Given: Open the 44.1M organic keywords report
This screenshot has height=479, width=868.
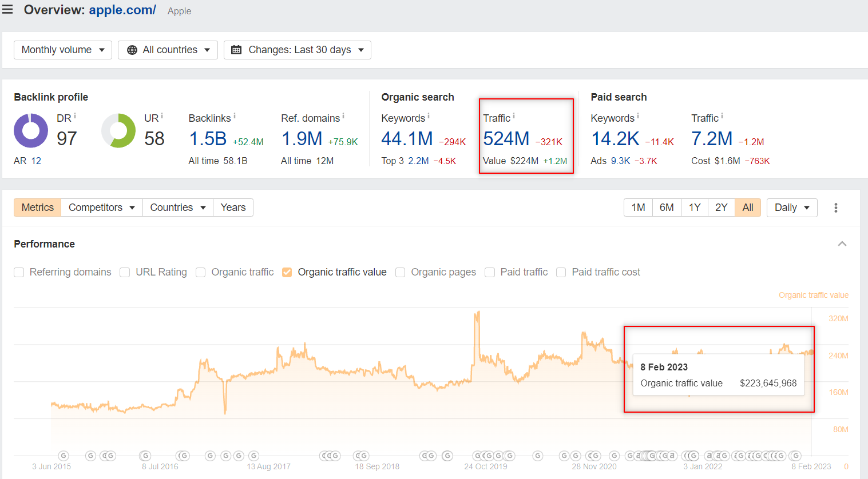Looking at the screenshot, I should pos(407,139).
